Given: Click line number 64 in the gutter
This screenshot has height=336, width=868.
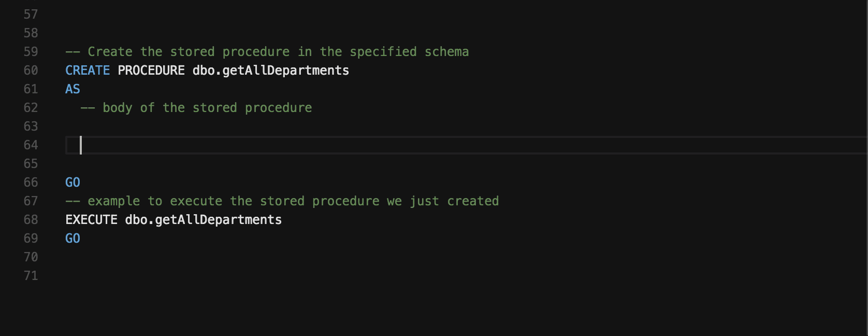Looking at the screenshot, I should [31, 145].
